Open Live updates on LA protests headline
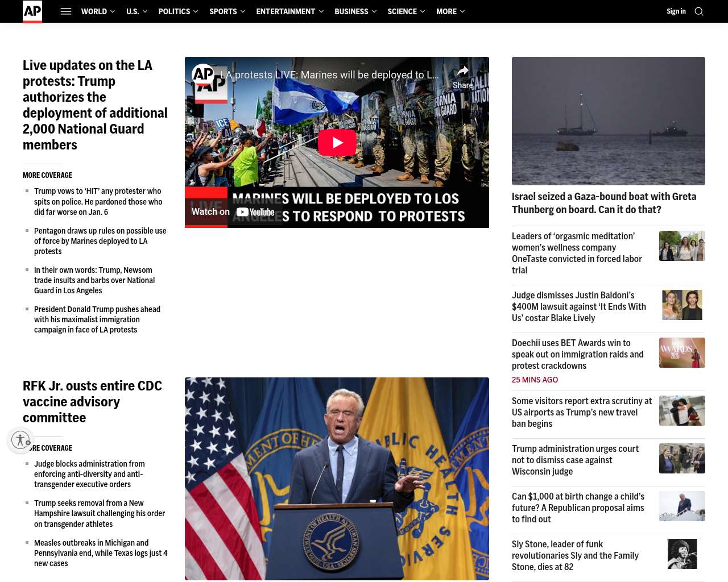 pos(95,105)
